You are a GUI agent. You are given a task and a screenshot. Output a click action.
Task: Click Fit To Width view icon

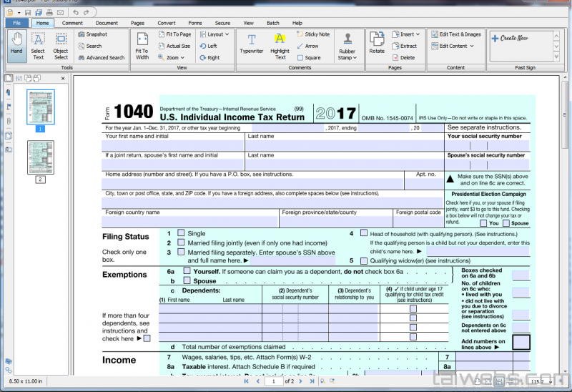point(142,44)
